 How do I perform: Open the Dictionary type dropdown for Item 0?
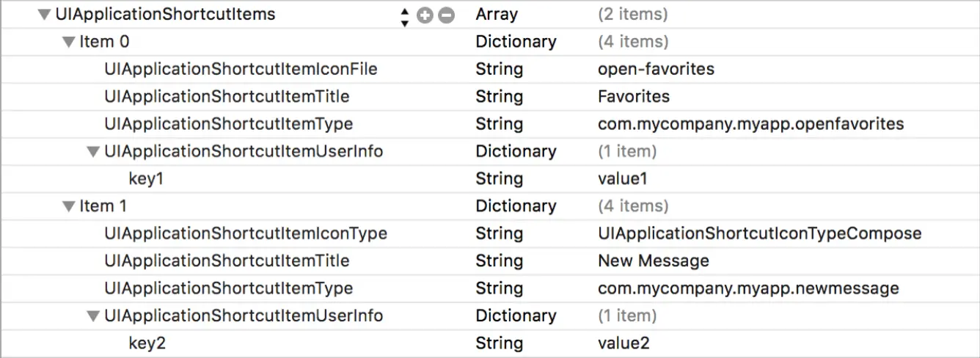[x=516, y=42]
